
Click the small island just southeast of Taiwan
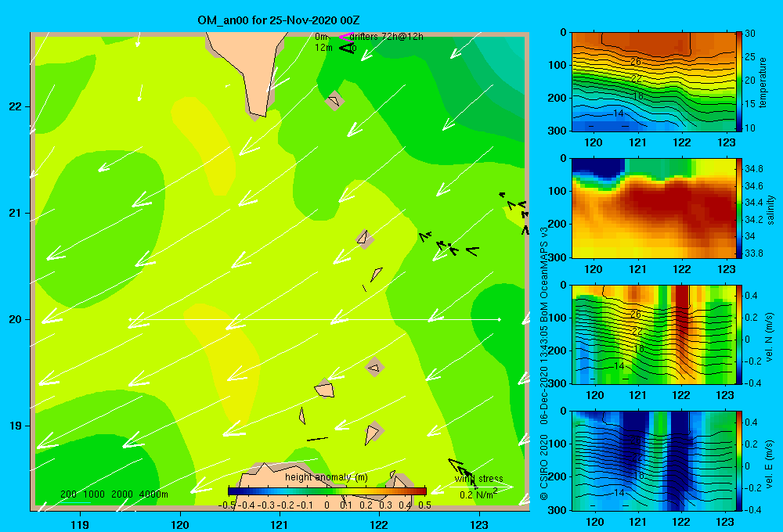(334, 101)
